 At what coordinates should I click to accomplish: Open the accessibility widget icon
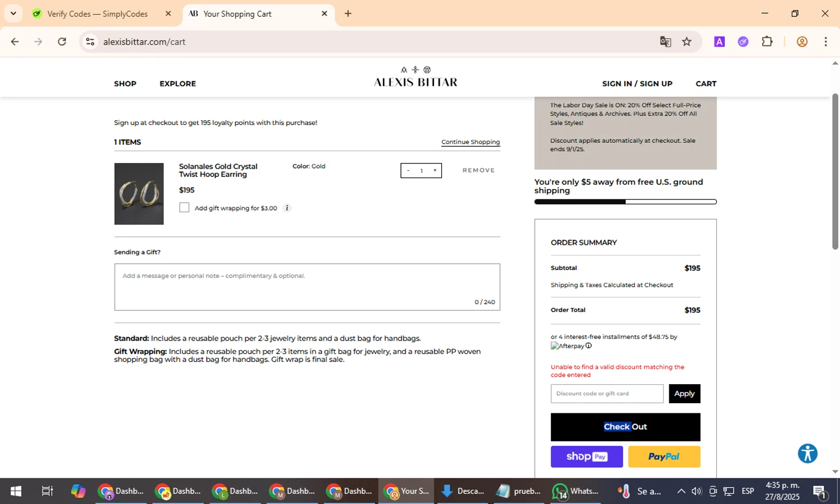click(x=808, y=454)
